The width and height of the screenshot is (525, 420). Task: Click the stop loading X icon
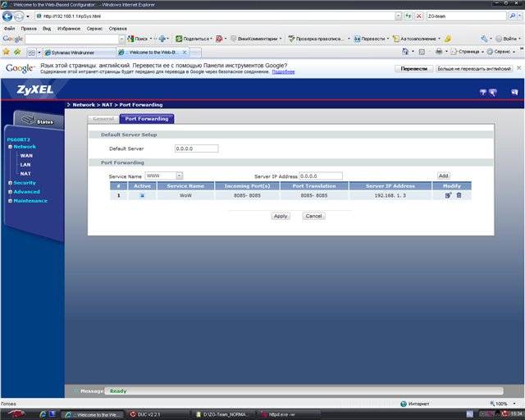[x=419, y=16]
